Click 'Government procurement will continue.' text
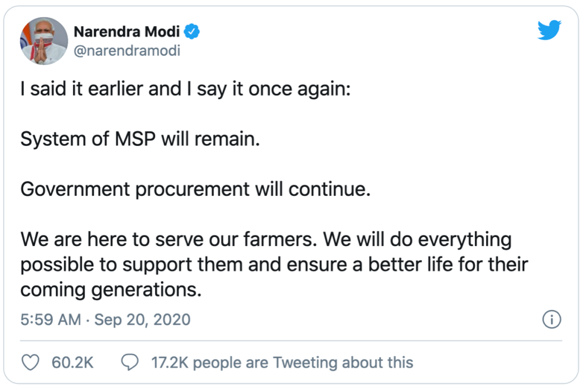Viewport: 586px width, 392px height. click(195, 189)
